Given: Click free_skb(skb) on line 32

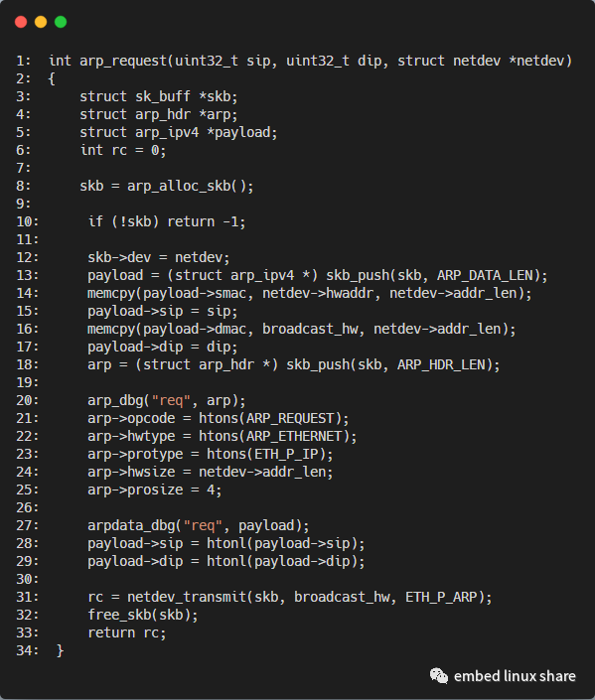Looking at the screenshot, I should pos(142,615).
